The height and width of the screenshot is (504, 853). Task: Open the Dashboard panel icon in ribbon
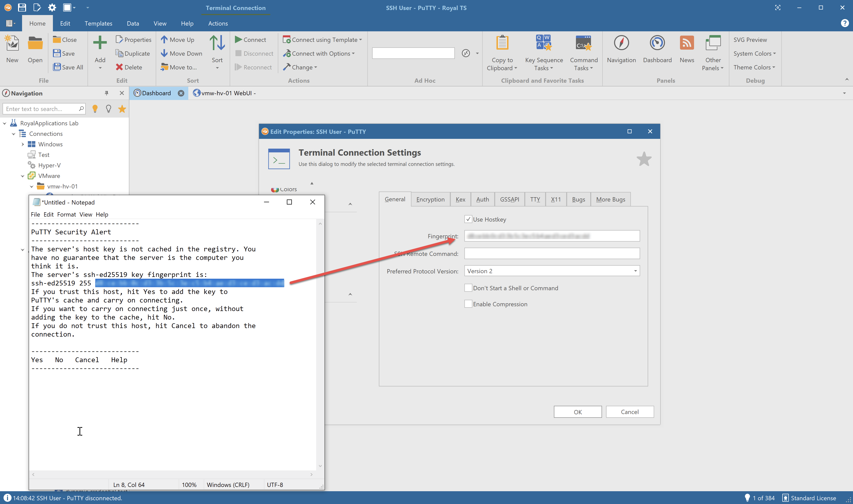(x=657, y=43)
